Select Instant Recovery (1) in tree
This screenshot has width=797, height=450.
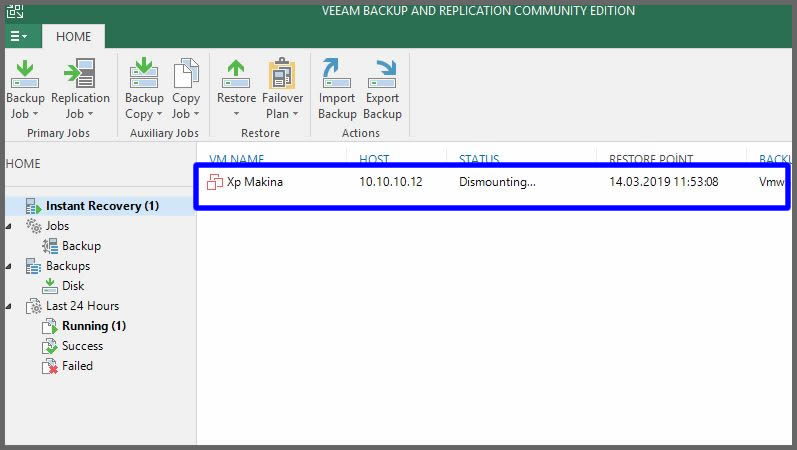[102, 206]
